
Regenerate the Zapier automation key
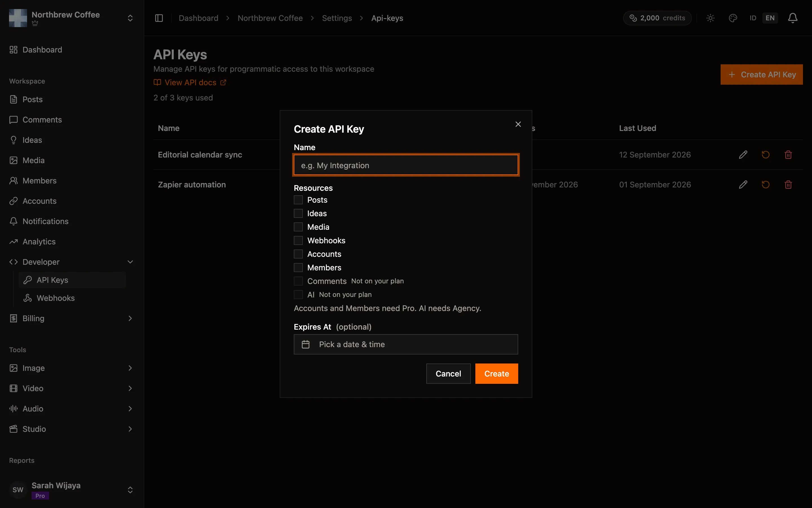pos(765,185)
